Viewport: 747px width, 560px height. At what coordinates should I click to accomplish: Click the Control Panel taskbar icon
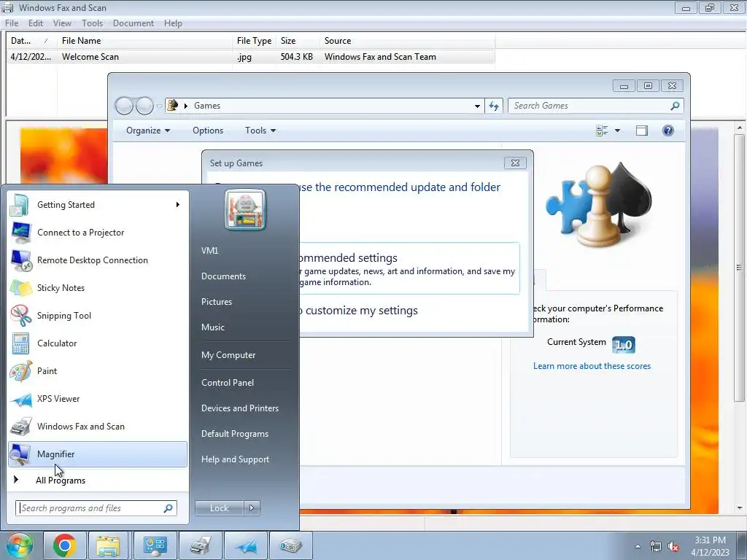(155, 545)
